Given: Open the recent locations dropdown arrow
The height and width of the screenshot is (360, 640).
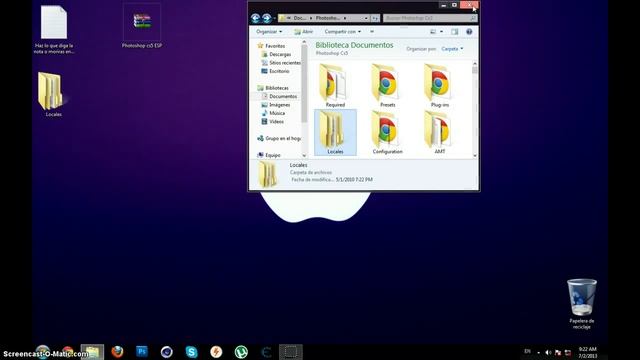Looking at the screenshot, I should coord(275,18).
